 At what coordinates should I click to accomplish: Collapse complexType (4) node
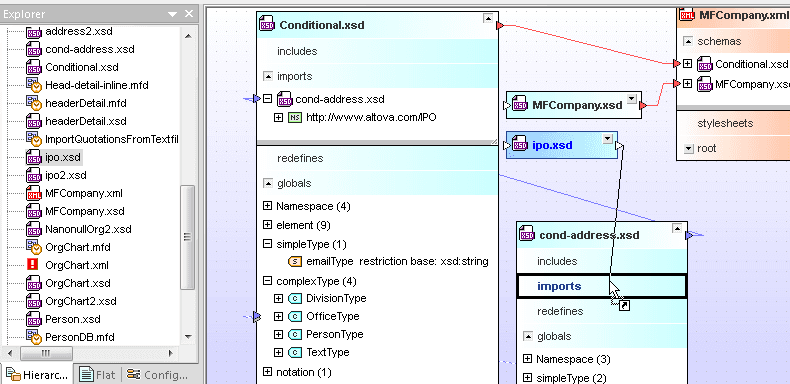click(x=268, y=281)
